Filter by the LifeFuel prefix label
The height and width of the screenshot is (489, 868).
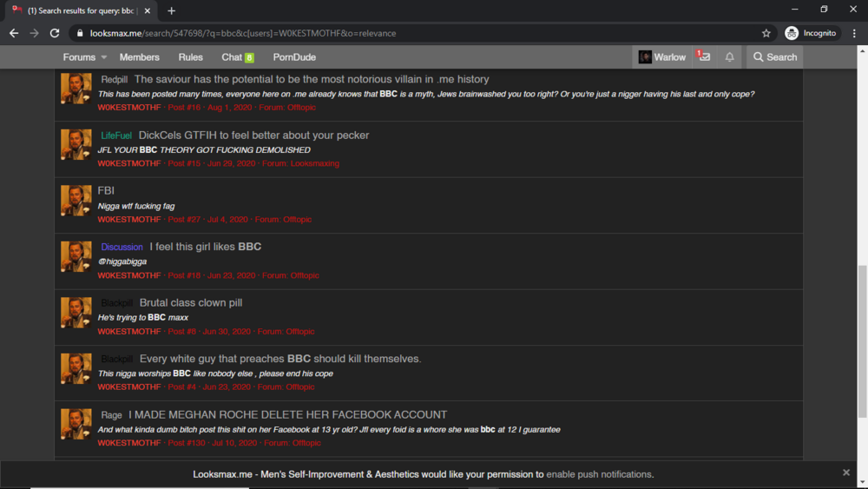click(x=116, y=135)
